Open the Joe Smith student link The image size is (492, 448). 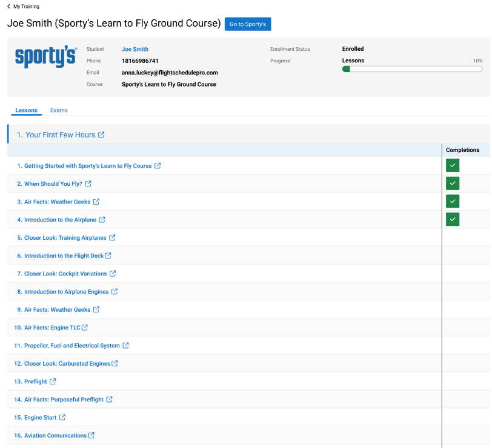135,49
